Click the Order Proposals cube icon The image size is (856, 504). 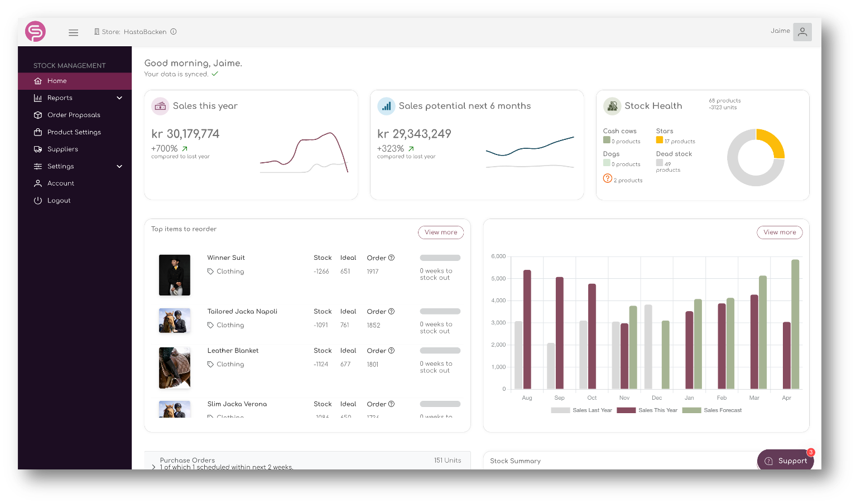pos(37,115)
